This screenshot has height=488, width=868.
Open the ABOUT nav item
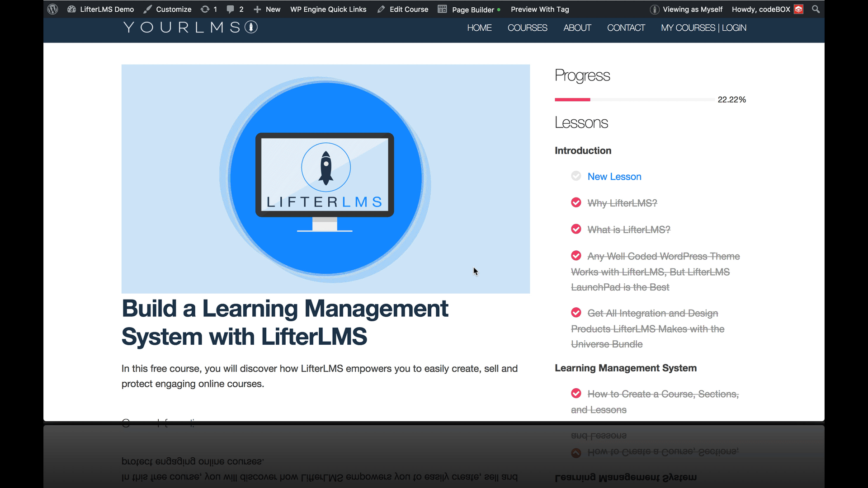tap(577, 28)
